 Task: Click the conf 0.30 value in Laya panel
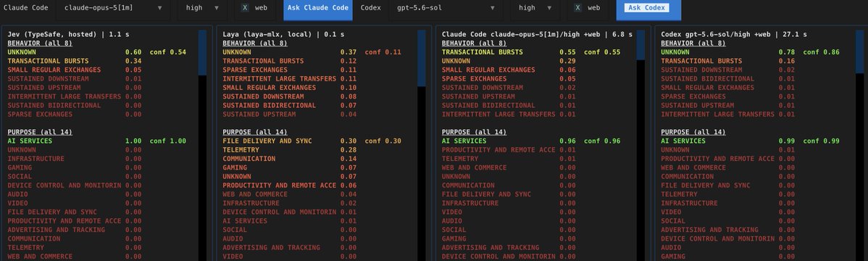(383, 141)
